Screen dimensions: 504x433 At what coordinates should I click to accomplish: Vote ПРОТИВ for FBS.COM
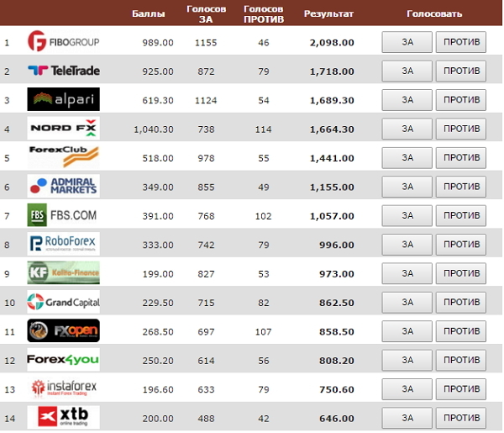461,216
